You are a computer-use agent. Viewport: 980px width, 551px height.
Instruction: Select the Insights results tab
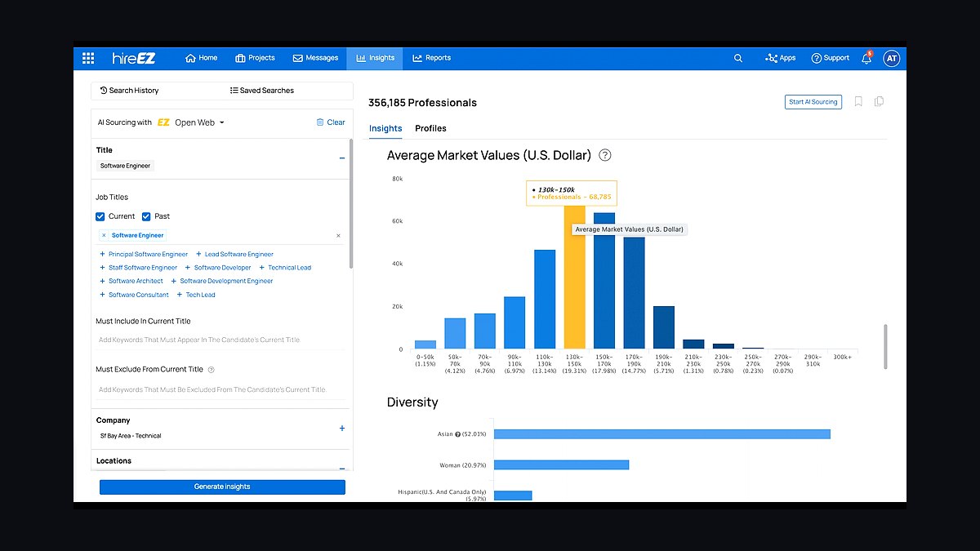(385, 128)
